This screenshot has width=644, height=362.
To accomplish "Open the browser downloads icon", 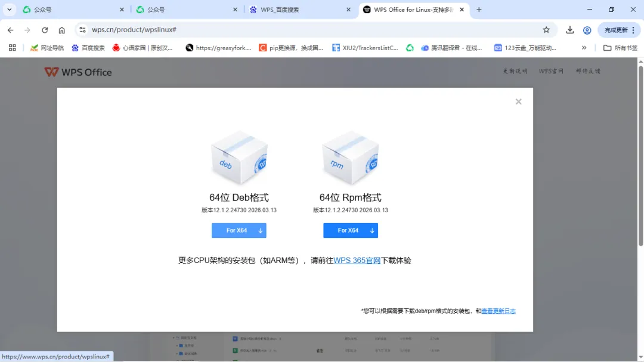I will [569, 30].
